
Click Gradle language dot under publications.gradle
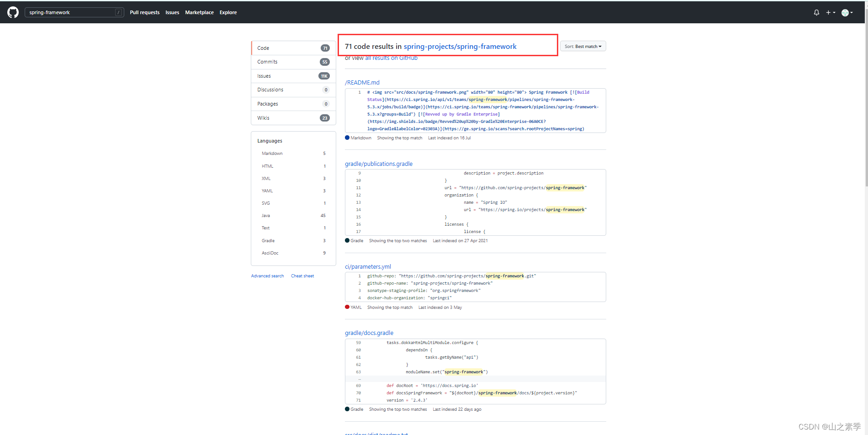(347, 240)
